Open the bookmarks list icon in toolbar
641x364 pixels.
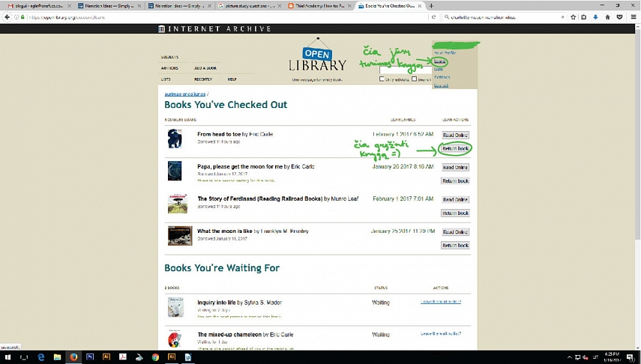584,17
